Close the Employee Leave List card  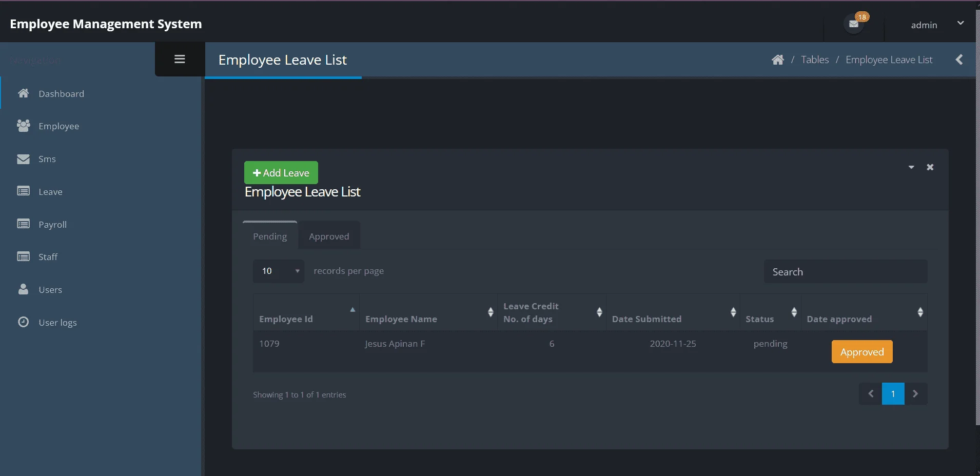click(930, 167)
